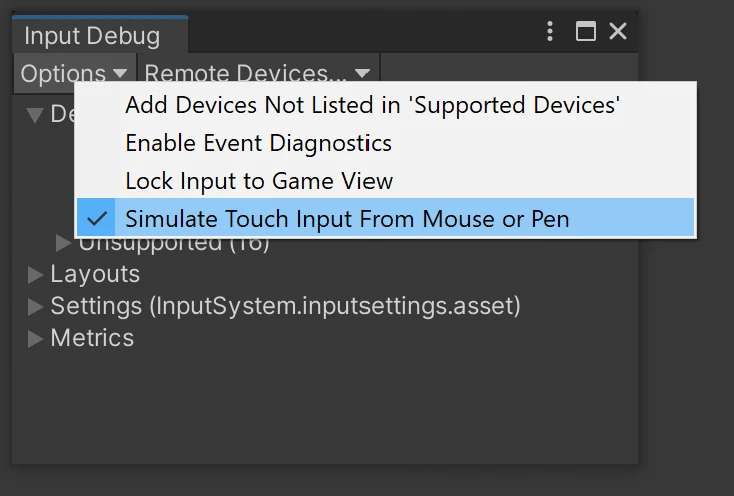Open the Remote Devices dropdown

(x=257, y=73)
